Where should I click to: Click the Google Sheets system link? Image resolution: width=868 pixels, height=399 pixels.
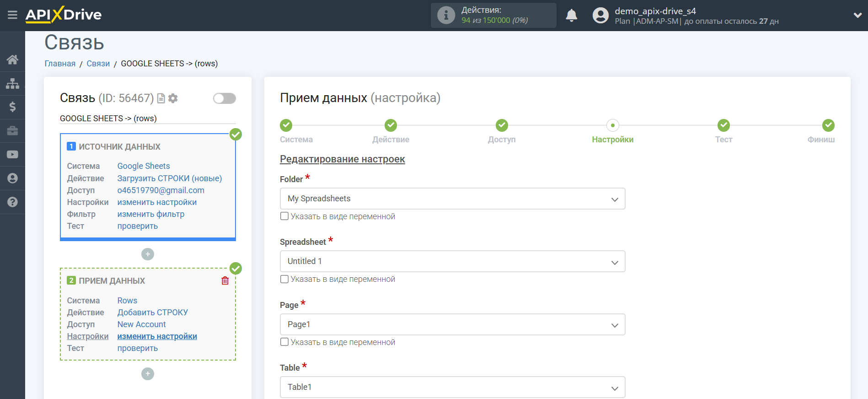click(x=144, y=166)
